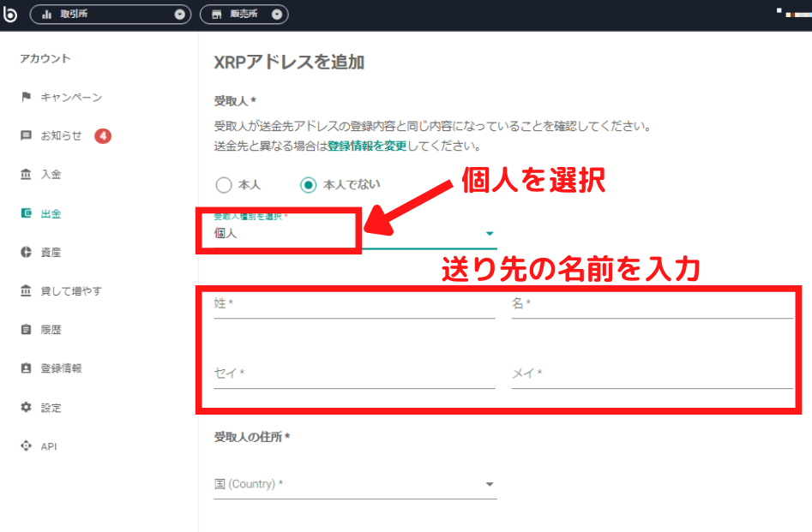Click the 姓 last name input field
Image resolution: width=812 pixels, height=532 pixels.
point(354,304)
